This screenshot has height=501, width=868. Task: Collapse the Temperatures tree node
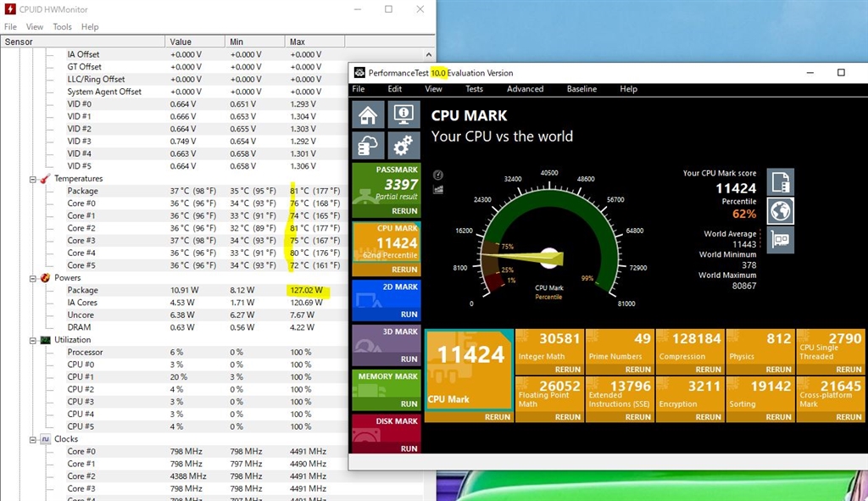[x=33, y=179]
